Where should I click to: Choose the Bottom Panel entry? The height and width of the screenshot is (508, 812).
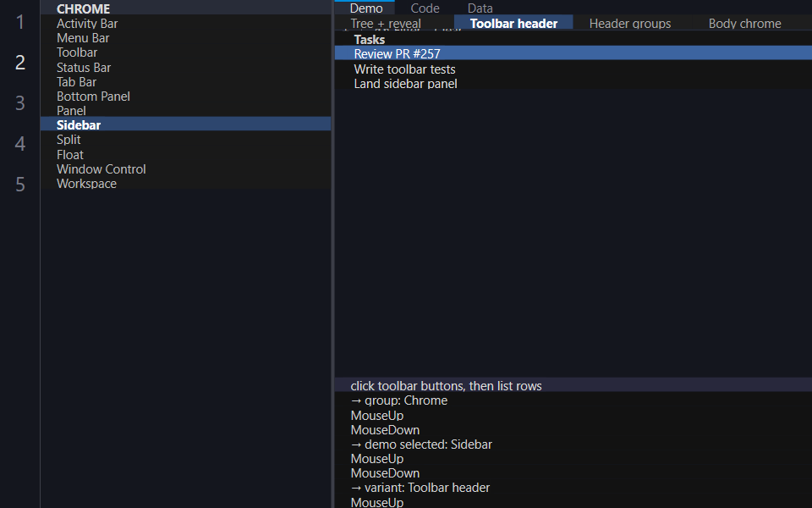tap(185, 97)
